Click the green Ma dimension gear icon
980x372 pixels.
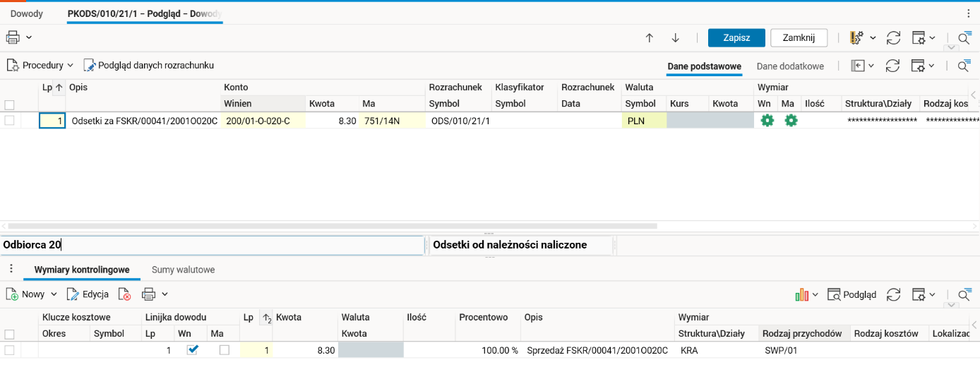[x=791, y=121]
